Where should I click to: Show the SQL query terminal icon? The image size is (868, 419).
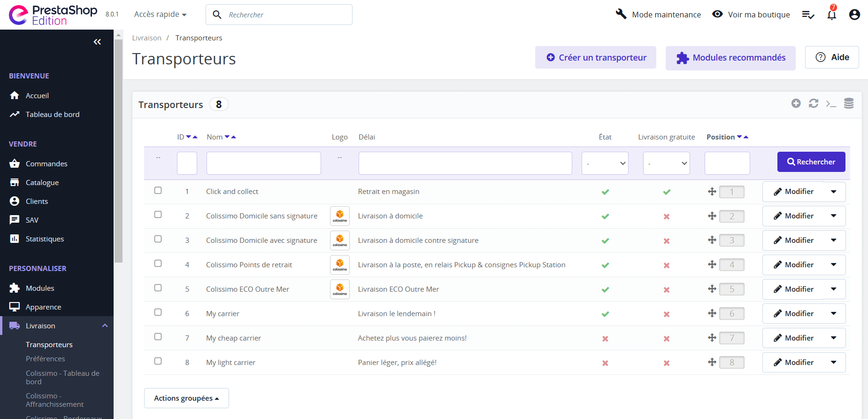point(831,103)
